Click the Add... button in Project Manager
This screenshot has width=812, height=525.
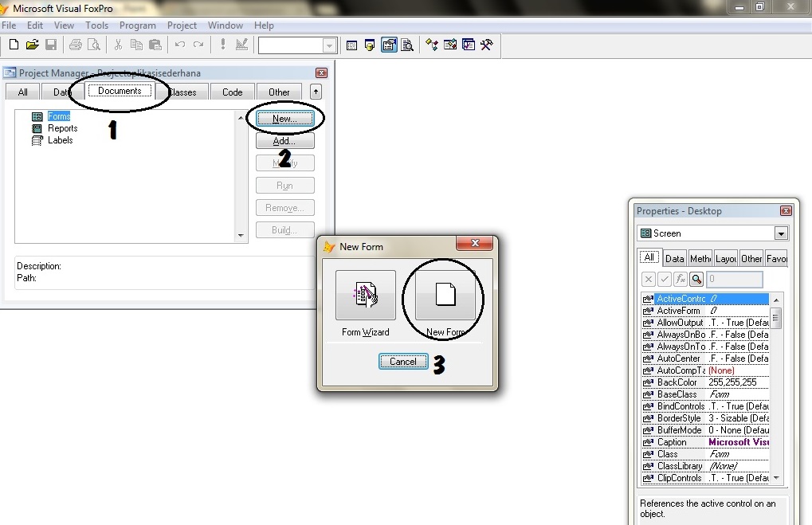click(284, 141)
